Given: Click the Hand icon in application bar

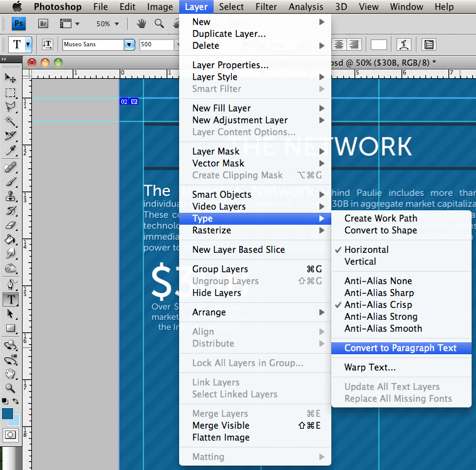Looking at the screenshot, I should [x=141, y=23].
